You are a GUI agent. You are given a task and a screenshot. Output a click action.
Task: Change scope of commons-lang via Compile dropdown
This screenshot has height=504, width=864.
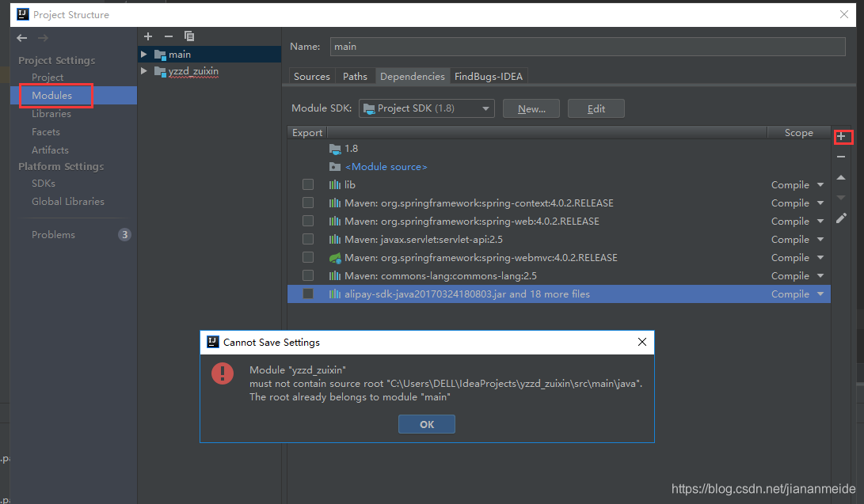click(797, 275)
